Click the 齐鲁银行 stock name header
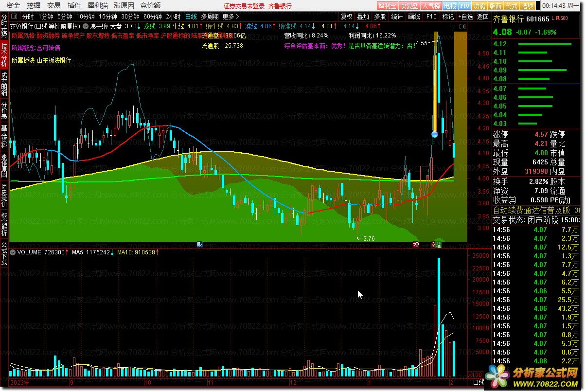Image resolution: width=586 pixels, height=392 pixels. pos(509,19)
